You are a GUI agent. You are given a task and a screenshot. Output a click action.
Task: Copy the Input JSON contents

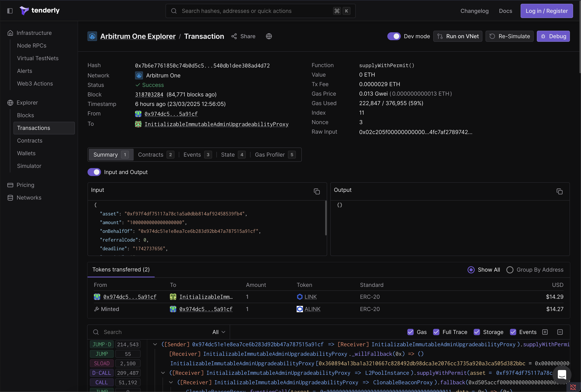coord(316,191)
